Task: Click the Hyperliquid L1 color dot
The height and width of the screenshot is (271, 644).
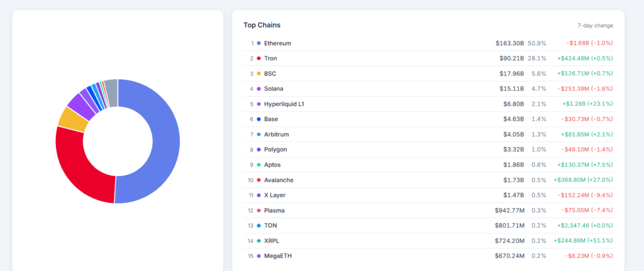Action: (258, 104)
